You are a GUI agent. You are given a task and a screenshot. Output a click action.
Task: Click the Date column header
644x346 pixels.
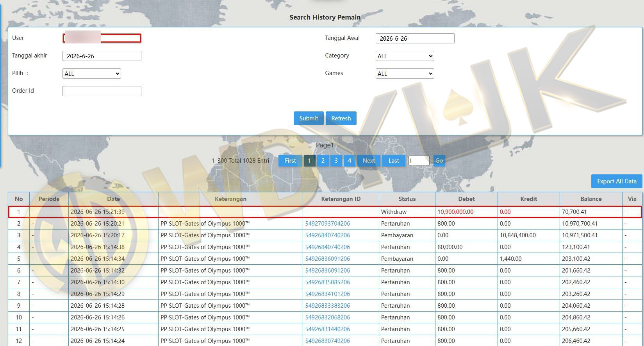pos(113,199)
